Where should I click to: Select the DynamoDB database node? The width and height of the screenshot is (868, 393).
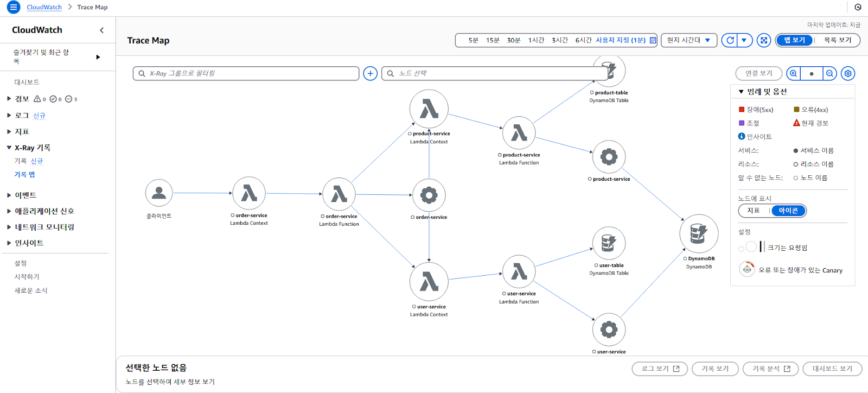click(x=699, y=234)
